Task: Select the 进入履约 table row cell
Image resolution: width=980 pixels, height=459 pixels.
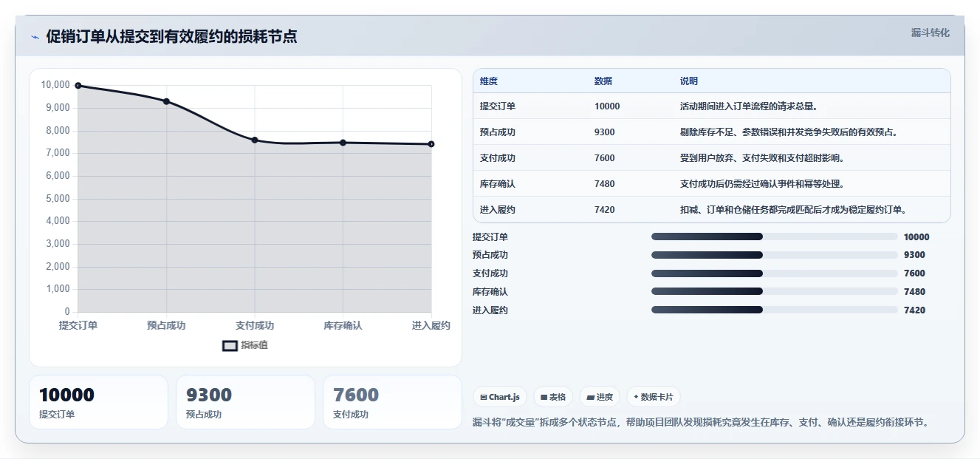Action: click(x=498, y=210)
